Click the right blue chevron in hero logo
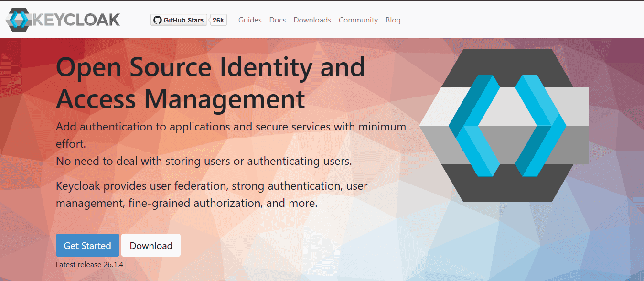This screenshot has width=644, height=281. point(540,125)
